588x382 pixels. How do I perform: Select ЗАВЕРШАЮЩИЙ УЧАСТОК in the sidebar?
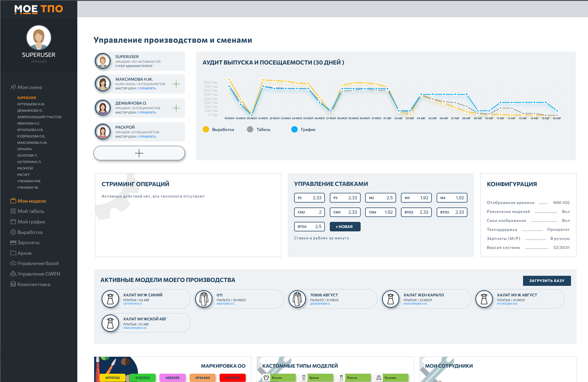coord(39,117)
